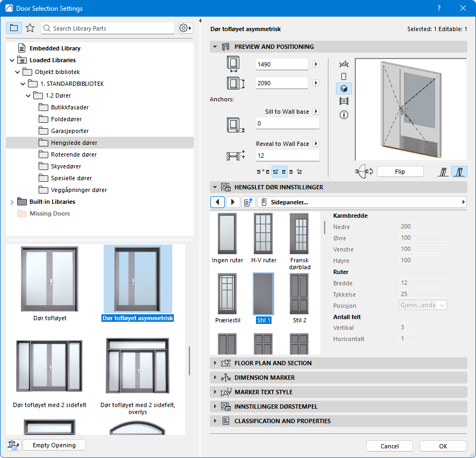Click the Search Library Parts field
Viewport: 476px width, 458px height.
(x=108, y=28)
